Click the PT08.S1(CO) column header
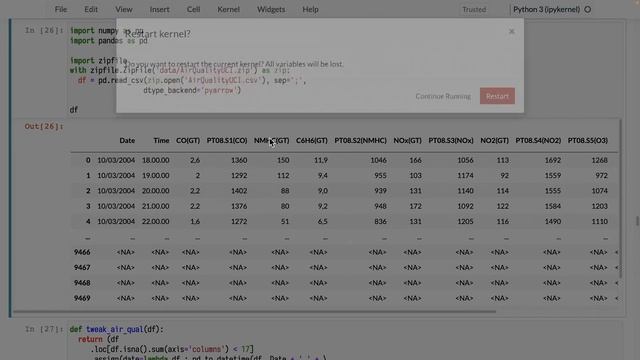 (x=227, y=140)
